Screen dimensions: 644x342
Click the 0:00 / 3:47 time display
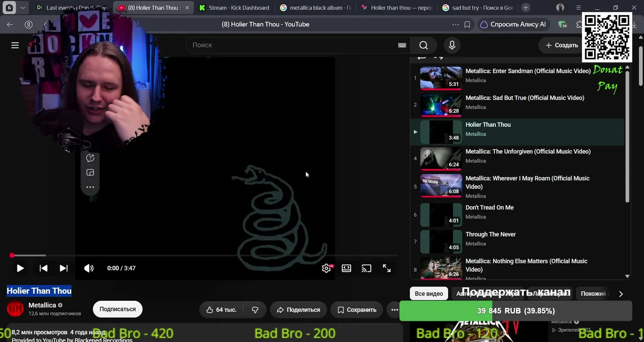click(x=121, y=268)
